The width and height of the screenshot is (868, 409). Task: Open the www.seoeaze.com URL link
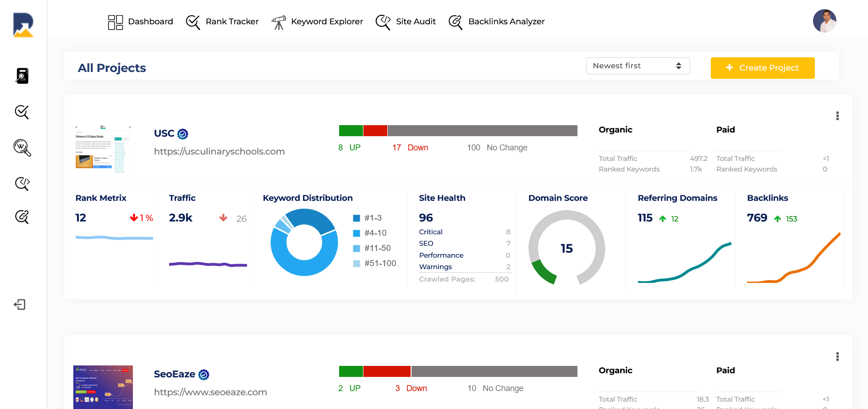point(210,392)
